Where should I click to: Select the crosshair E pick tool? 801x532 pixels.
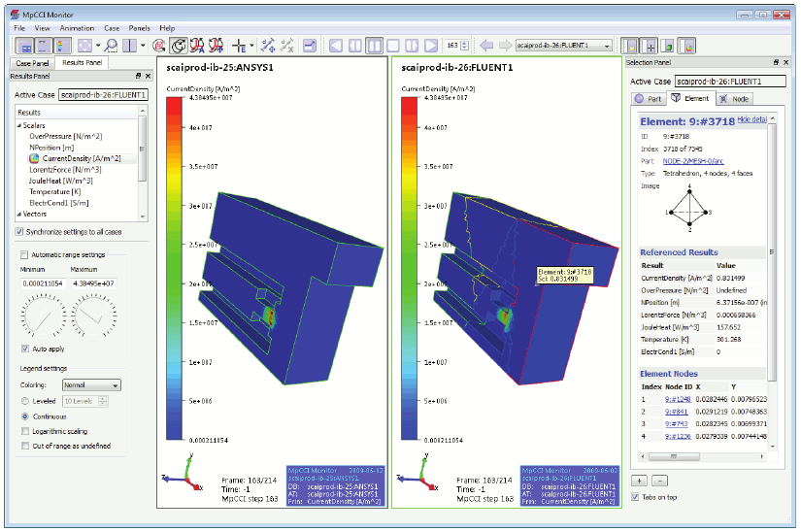pos(239,46)
